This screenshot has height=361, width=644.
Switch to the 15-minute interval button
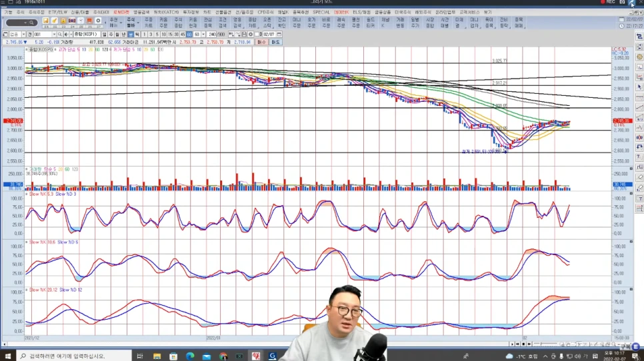pyautogui.click(x=170, y=35)
